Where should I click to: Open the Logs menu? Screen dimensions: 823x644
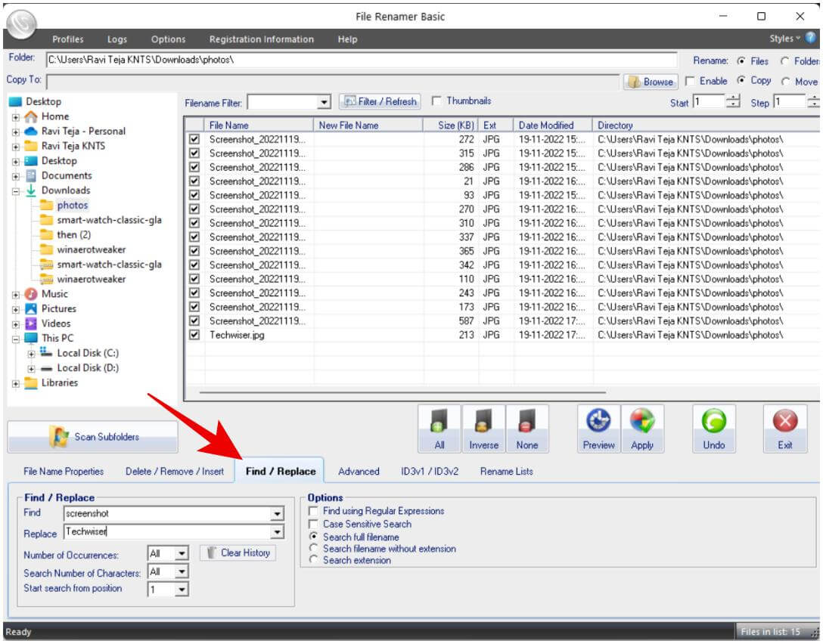117,39
